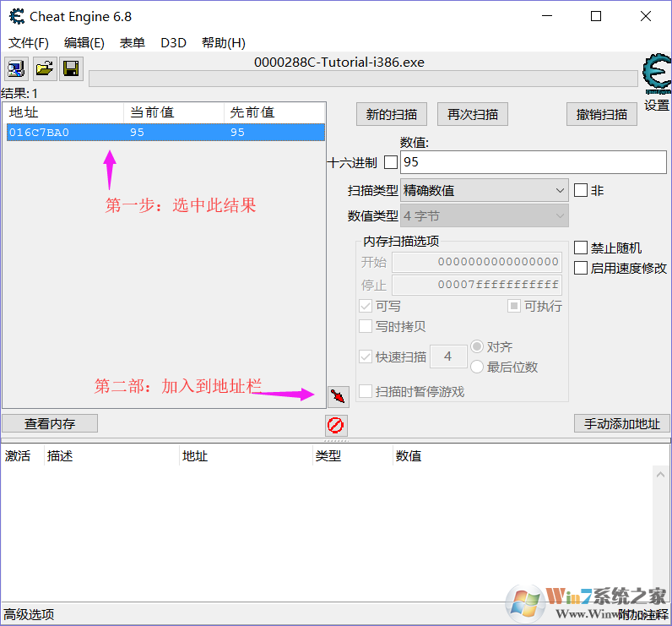Click the 数值 input field with 95

pos(534,162)
